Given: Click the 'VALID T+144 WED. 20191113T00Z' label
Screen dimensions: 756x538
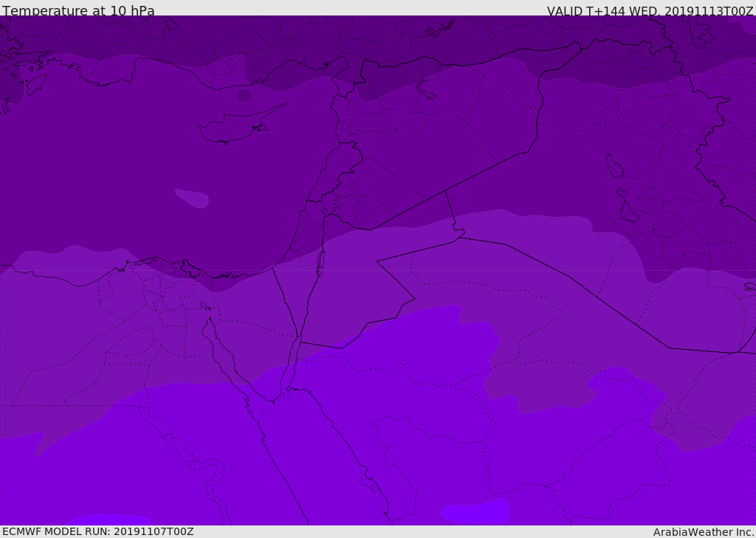Looking at the screenshot, I should (650, 10).
